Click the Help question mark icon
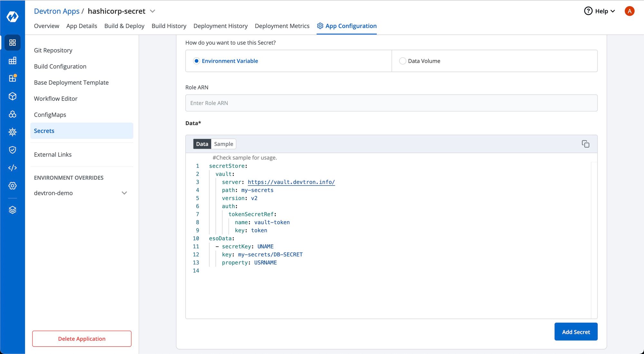The image size is (644, 354). [588, 11]
